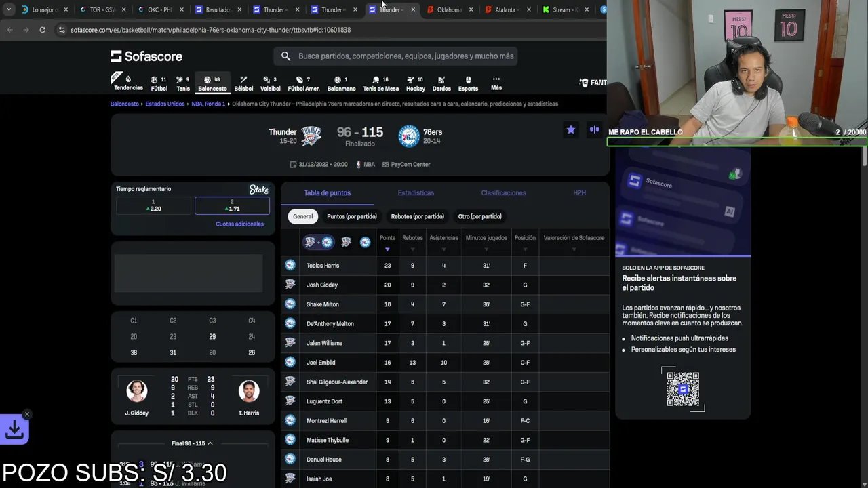
Task: Close the Stream browser tab
Action: click(x=587, y=9)
